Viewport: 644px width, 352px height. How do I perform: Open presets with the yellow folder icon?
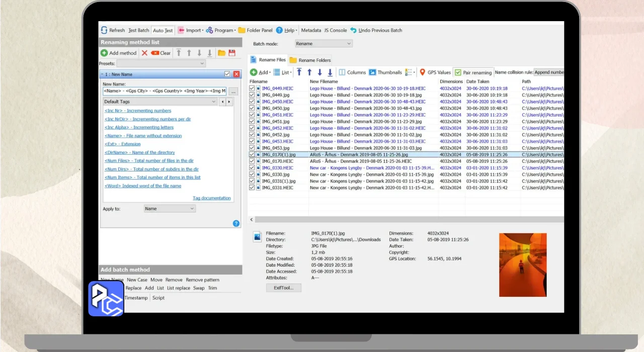click(221, 53)
